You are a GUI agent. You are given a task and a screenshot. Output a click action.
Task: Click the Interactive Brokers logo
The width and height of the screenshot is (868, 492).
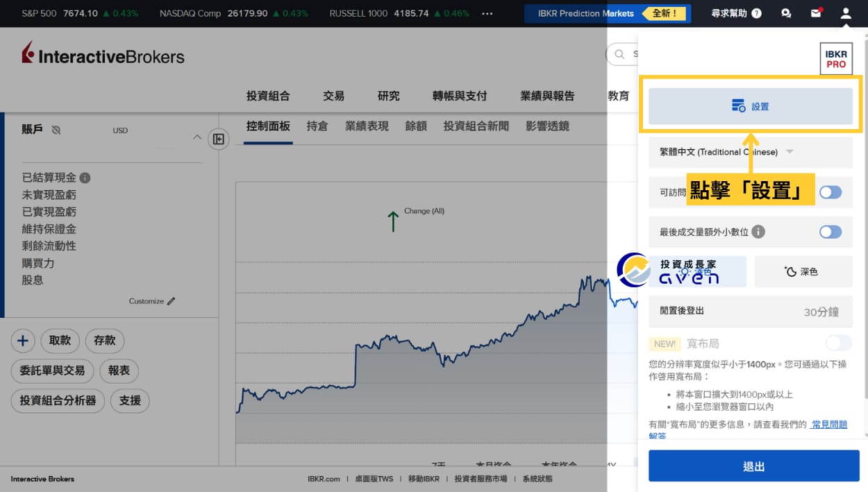pos(103,54)
